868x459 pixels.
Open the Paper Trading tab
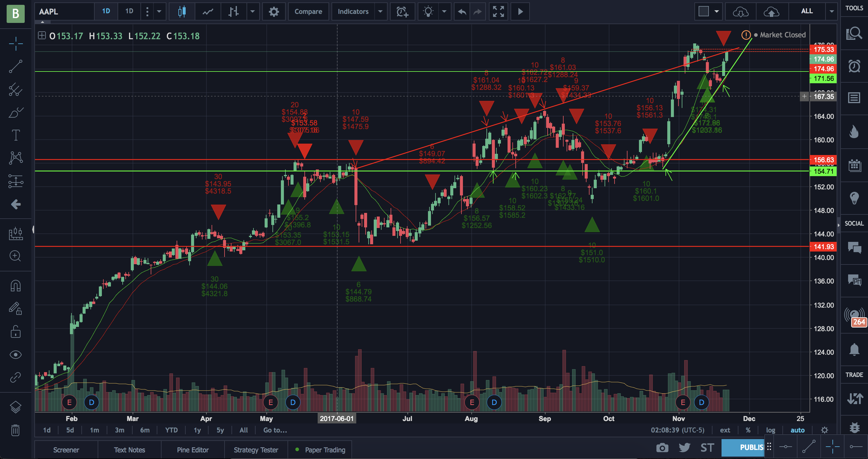click(320, 450)
